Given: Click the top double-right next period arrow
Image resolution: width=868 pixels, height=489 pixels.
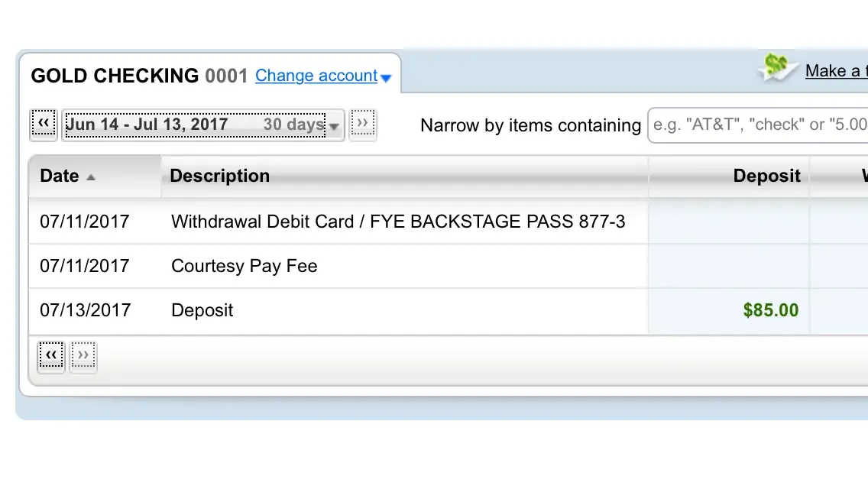Looking at the screenshot, I should tap(362, 124).
